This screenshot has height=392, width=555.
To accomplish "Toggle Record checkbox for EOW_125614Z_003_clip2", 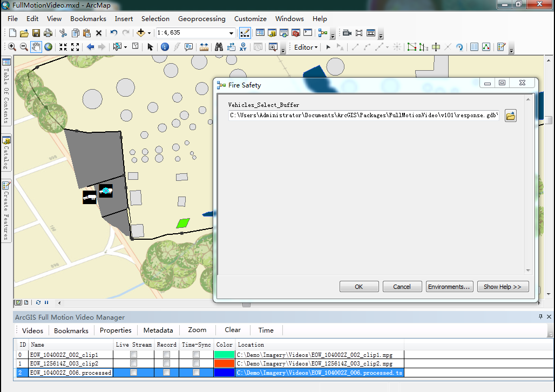I will pos(166,363).
